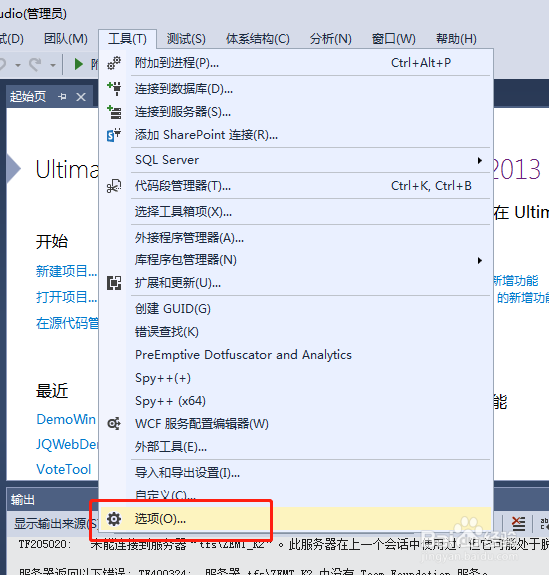Select the SQL Server menu entry

click(x=296, y=160)
